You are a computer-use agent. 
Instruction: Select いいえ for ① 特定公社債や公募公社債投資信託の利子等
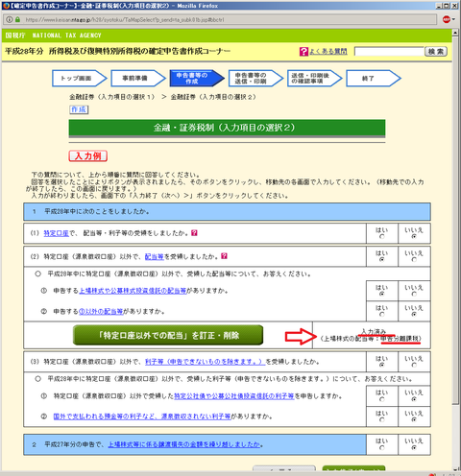414,399
